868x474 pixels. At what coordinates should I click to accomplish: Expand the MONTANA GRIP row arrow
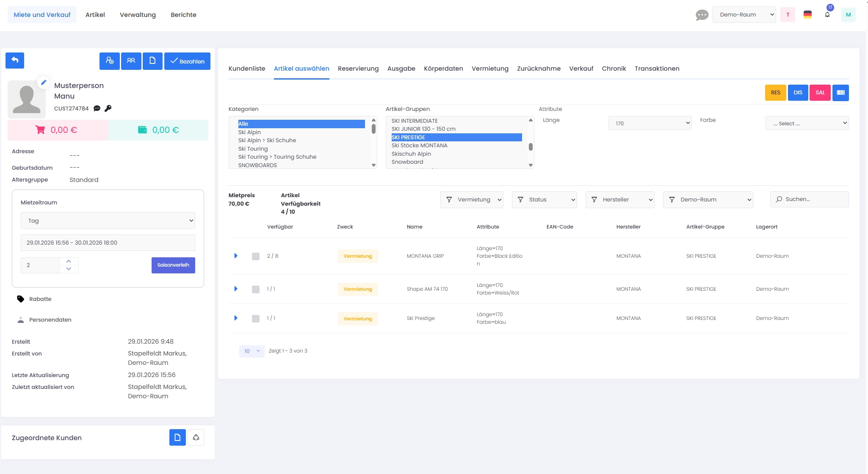click(x=236, y=256)
